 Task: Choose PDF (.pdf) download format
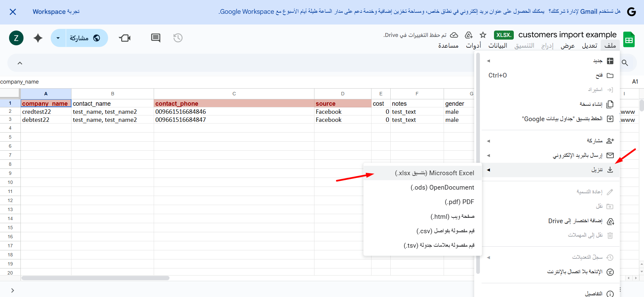click(x=459, y=202)
